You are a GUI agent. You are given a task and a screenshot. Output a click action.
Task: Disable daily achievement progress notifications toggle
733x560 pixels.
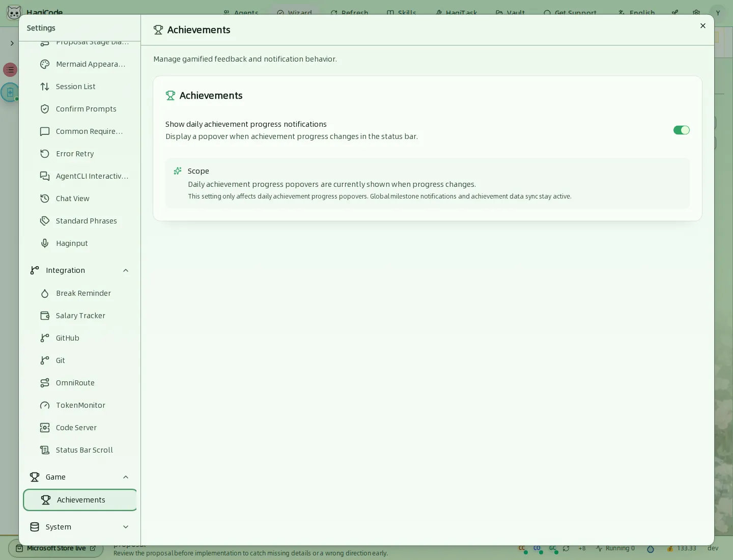pyautogui.click(x=682, y=130)
